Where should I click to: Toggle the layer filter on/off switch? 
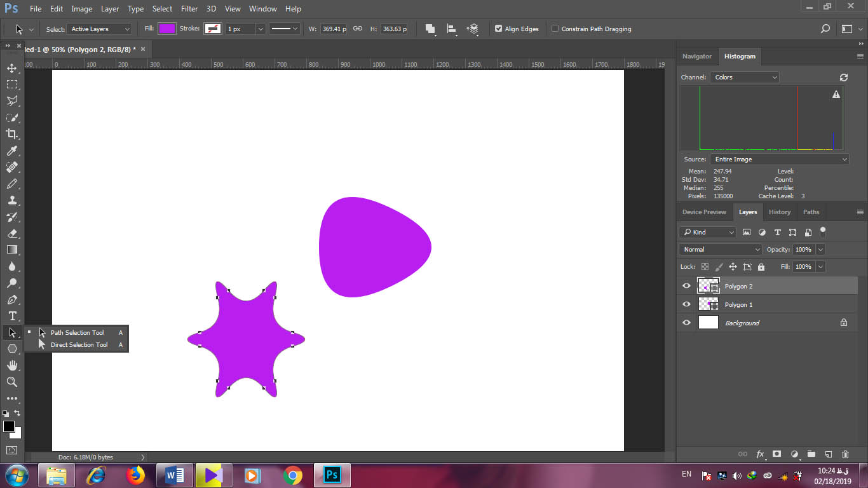click(x=823, y=231)
